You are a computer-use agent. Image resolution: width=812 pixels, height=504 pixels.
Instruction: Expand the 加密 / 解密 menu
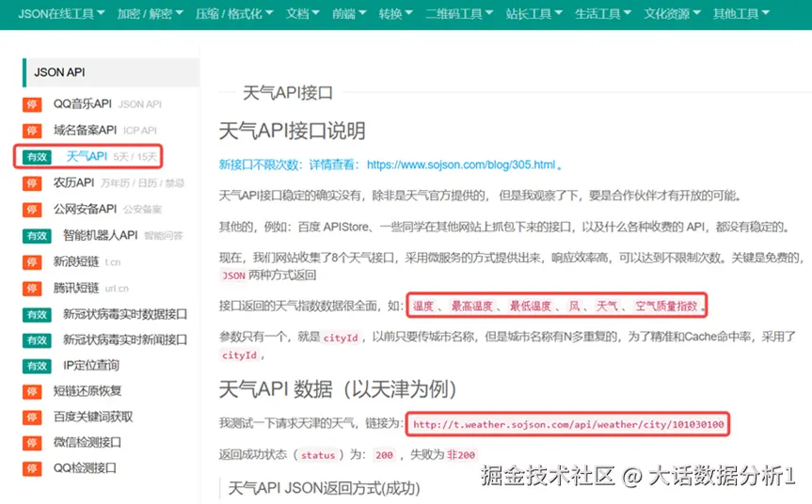point(150,14)
